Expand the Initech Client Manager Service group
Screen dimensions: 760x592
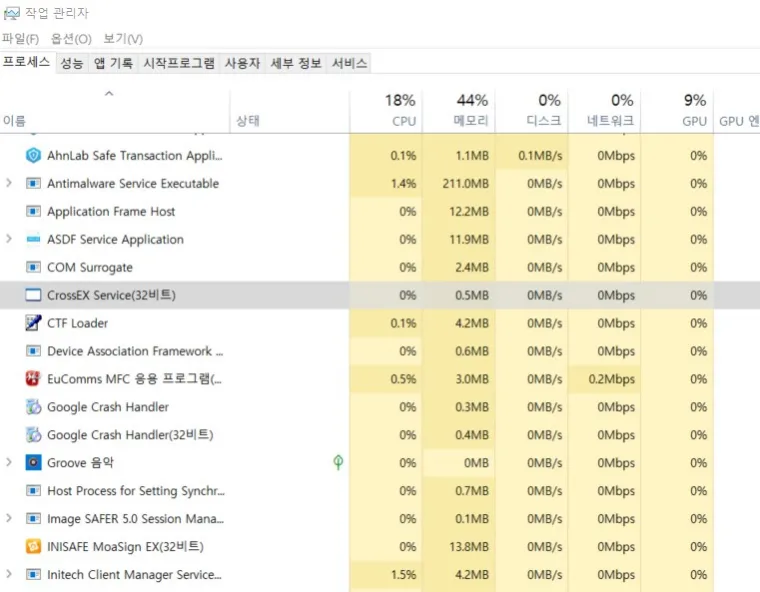(9, 574)
